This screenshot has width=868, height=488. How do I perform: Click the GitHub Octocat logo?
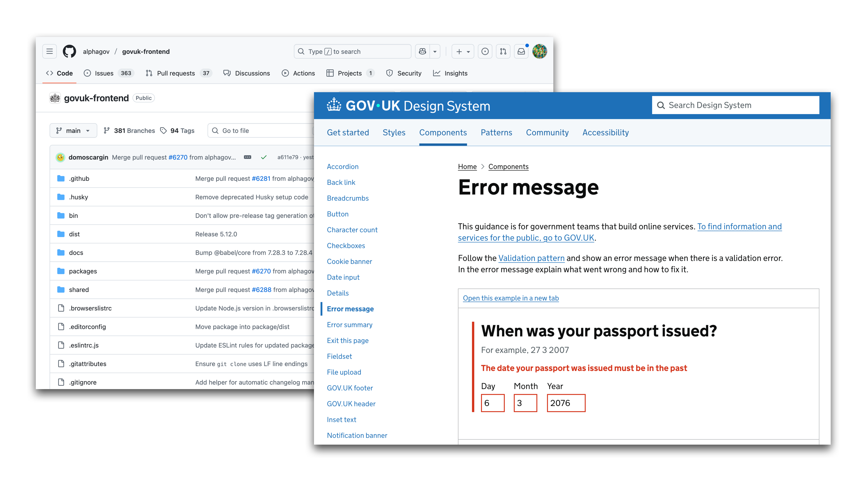point(69,52)
